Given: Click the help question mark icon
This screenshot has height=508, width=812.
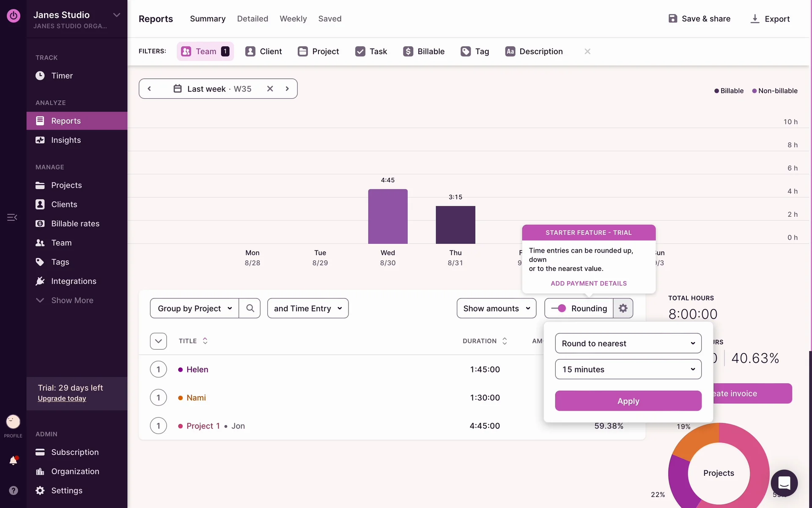Looking at the screenshot, I should tap(13, 490).
